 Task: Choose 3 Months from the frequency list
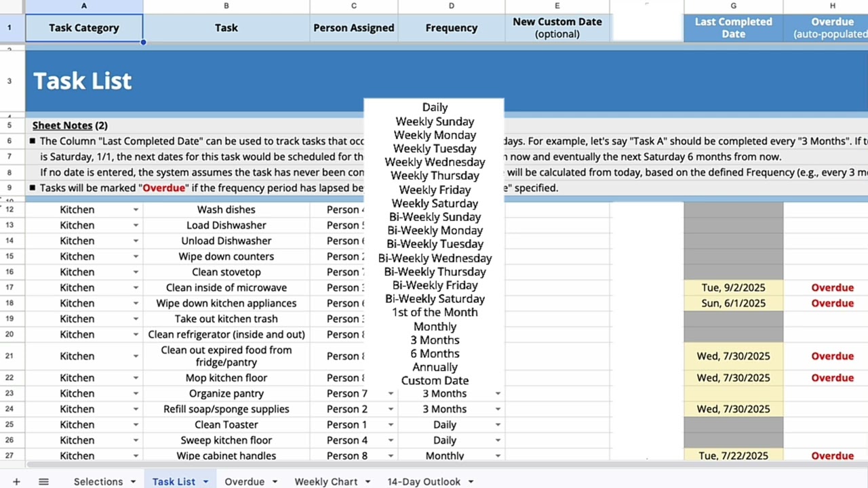(x=435, y=340)
